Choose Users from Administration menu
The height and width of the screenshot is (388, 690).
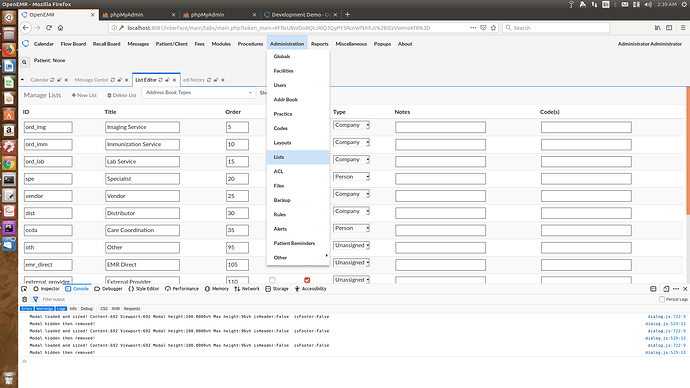[x=298, y=85]
